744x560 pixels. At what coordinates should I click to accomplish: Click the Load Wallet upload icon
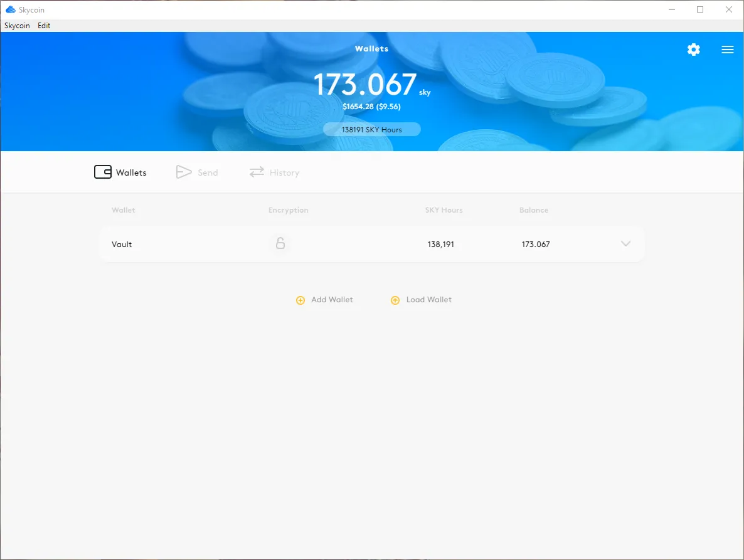coord(395,300)
